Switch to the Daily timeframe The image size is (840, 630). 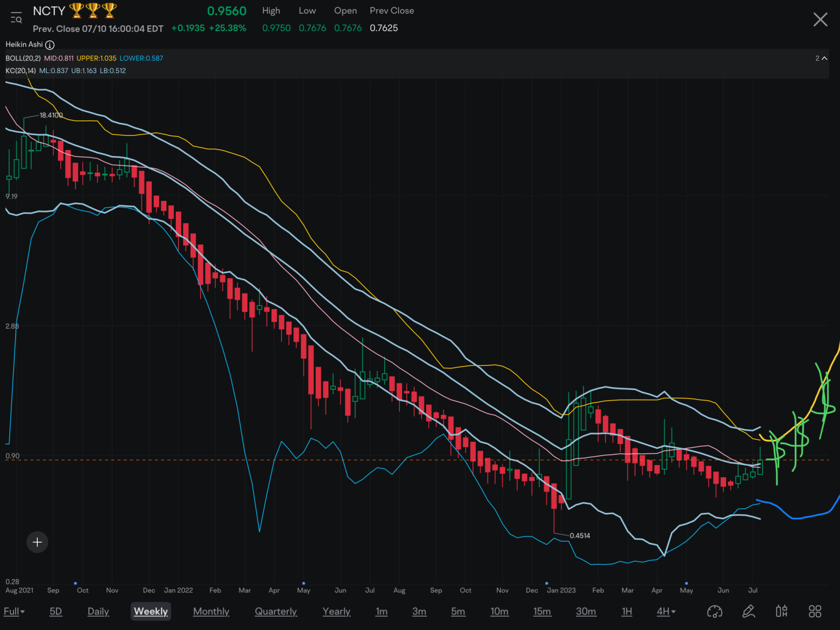pyautogui.click(x=98, y=612)
